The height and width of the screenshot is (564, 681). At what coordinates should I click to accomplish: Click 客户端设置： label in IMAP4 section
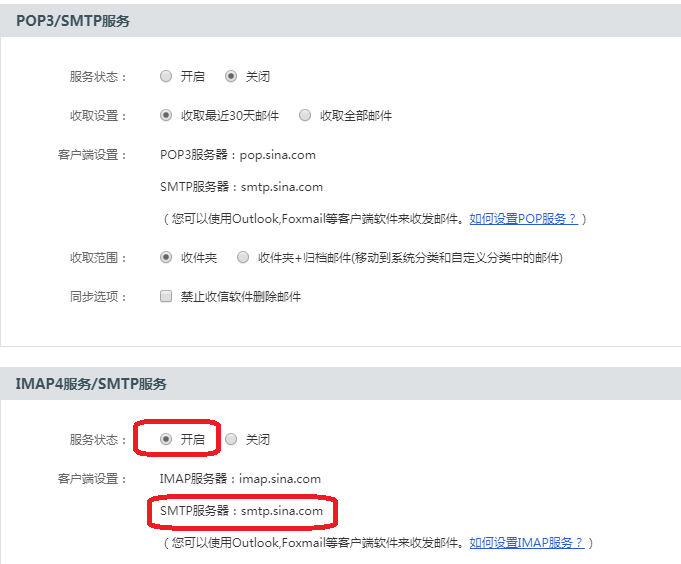click(92, 479)
